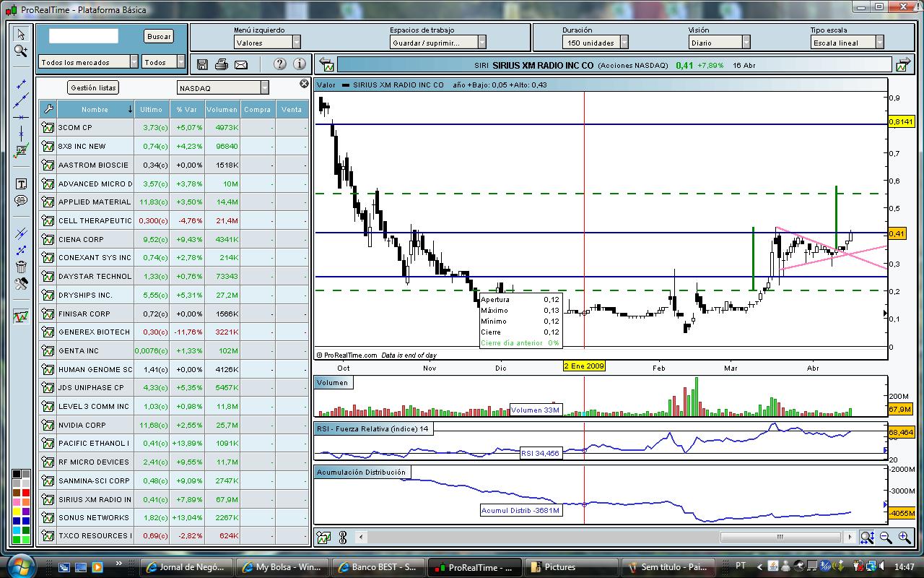Select PACIFIC ETHANOL I row

pyautogui.click(x=174, y=443)
